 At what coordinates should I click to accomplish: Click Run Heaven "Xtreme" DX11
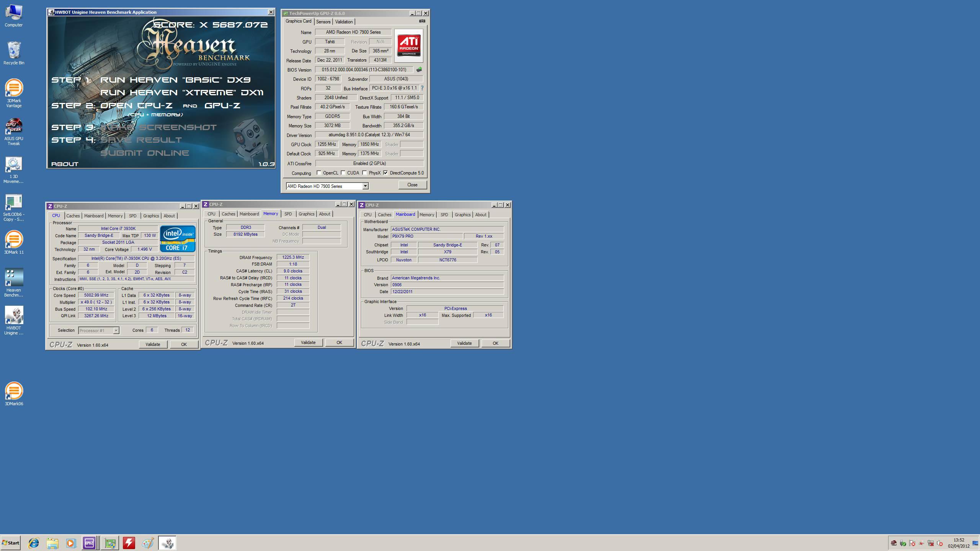[x=182, y=92]
